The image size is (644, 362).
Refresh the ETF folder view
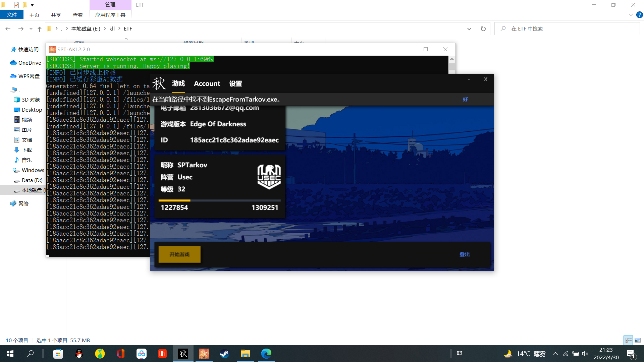483,29
